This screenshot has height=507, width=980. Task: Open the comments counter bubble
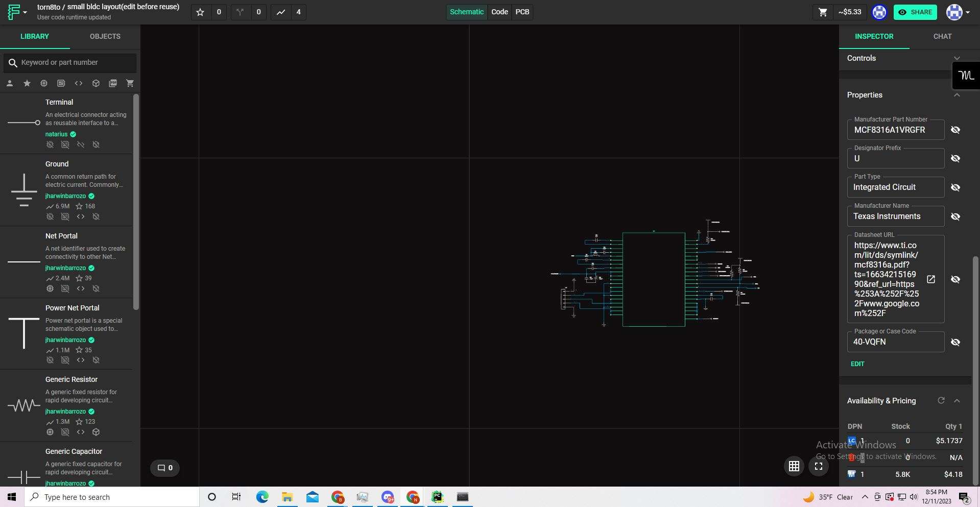click(165, 468)
